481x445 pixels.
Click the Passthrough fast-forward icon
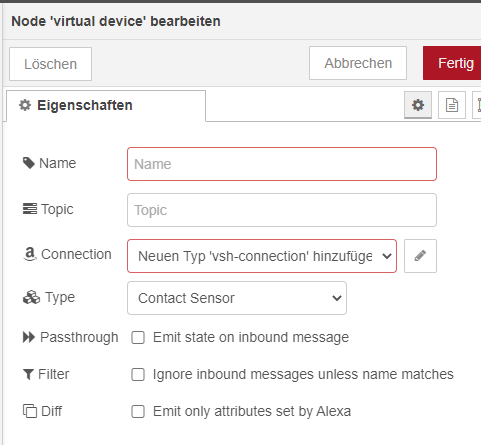29,337
